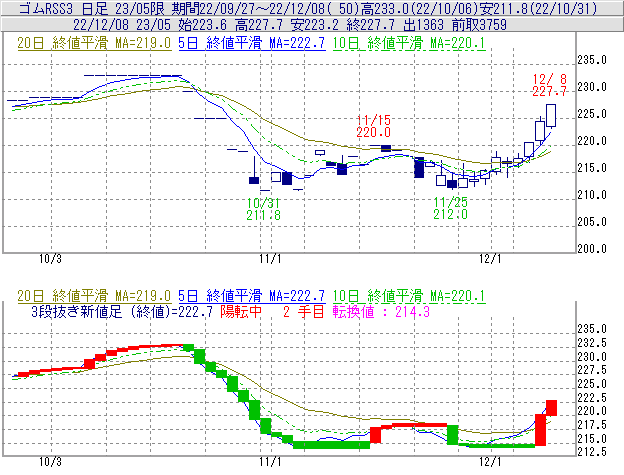This screenshot has height=475, width=624.
Task: Click the 10/3 date label under lower chart
Action: (50, 462)
